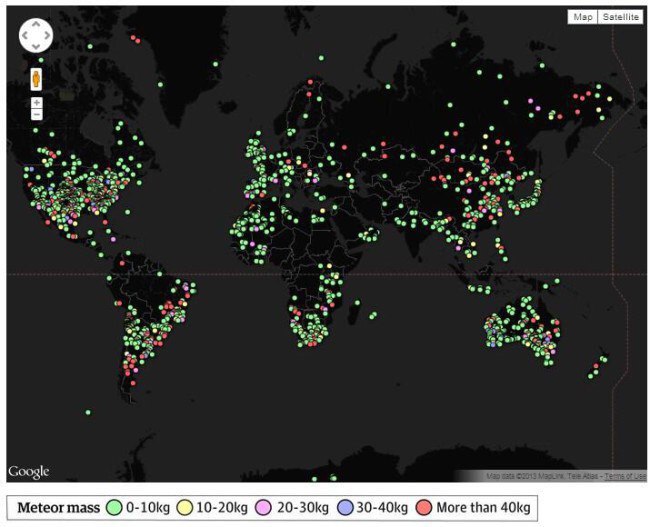Click the Meteor mass legend title

[x=59, y=508]
